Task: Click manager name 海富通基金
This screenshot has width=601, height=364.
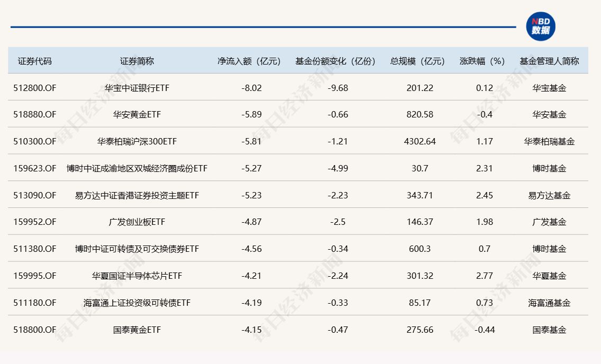Action: (549, 303)
